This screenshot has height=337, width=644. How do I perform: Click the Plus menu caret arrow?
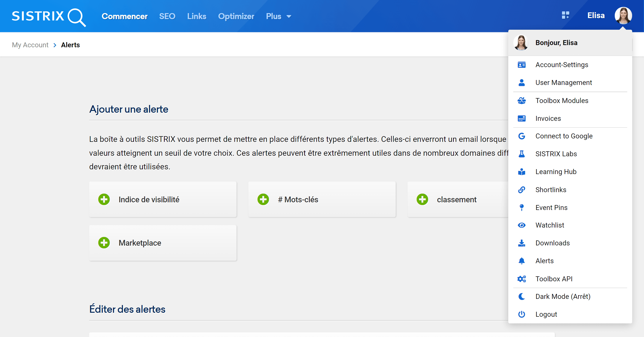pos(289,17)
